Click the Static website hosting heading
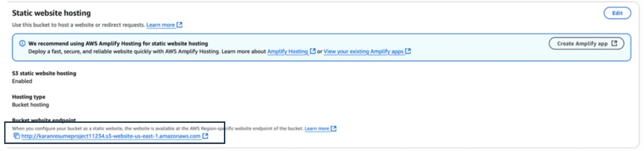Screen dimensions: 644x151 (51, 13)
